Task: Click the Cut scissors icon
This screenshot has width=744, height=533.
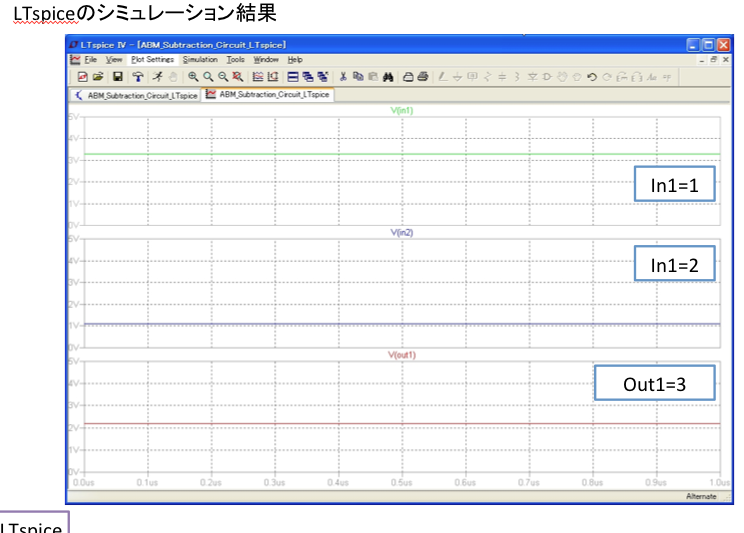Action: (343, 76)
